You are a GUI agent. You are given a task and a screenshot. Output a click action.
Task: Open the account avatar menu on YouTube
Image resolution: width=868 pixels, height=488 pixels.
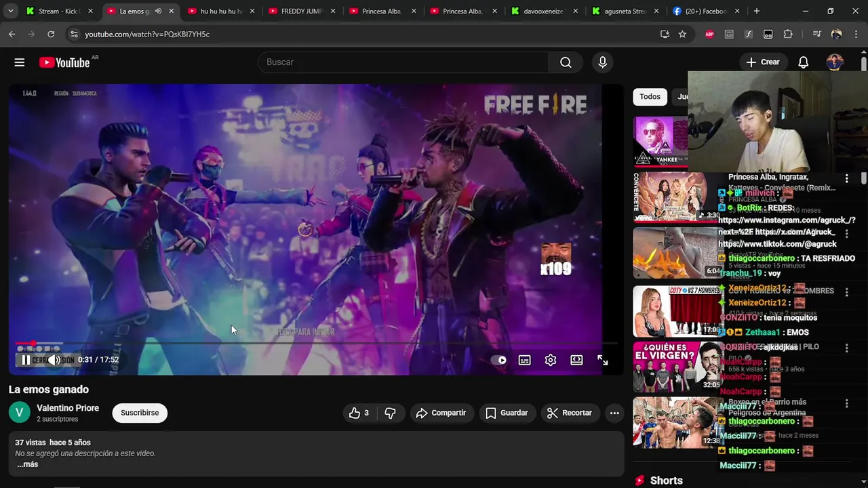[835, 62]
